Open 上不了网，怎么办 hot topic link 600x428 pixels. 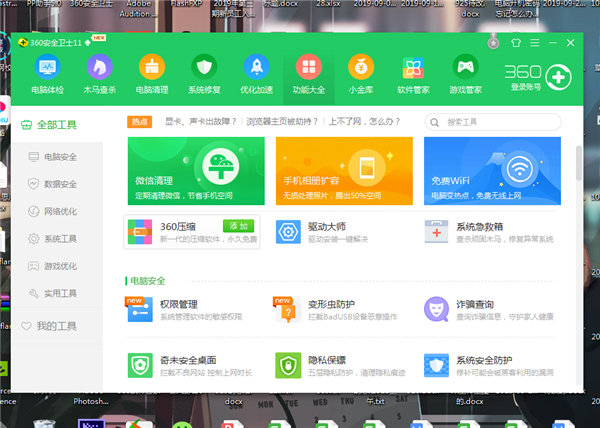pos(364,122)
